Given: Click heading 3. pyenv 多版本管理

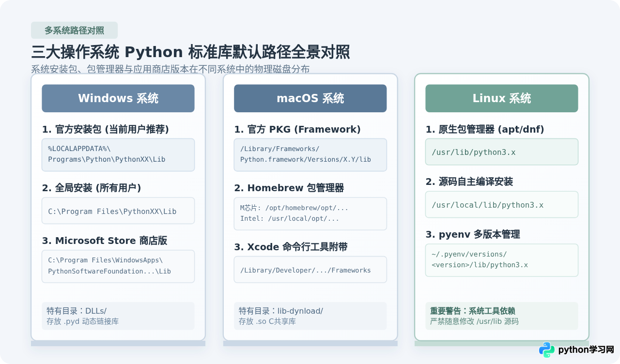Looking at the screenshot, I should coord(473,235).
